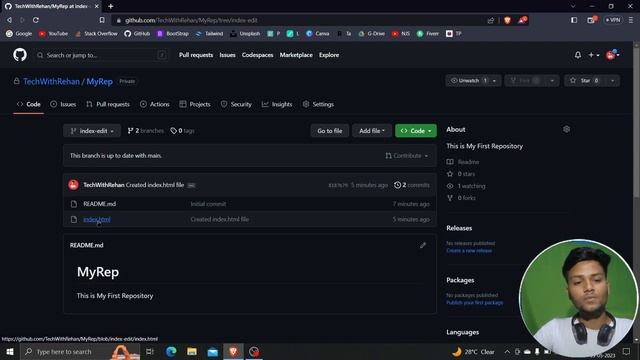Image resolution: width=640 pixels, height=360 pixels.
Task: Focus the Search or jump to field
Action: point(101,55)
